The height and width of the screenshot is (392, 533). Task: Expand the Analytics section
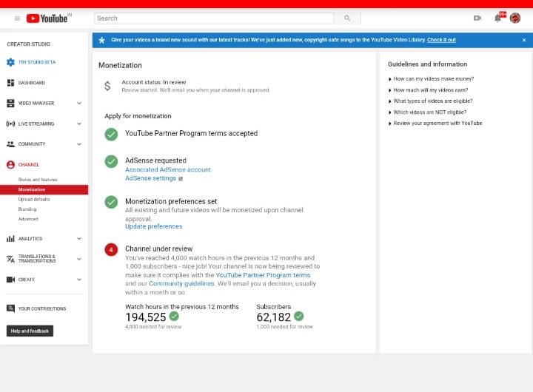point(79,238)
